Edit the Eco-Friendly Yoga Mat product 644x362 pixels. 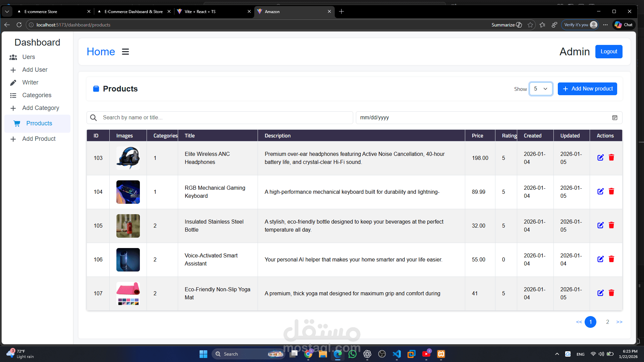(x=600, y=293)
